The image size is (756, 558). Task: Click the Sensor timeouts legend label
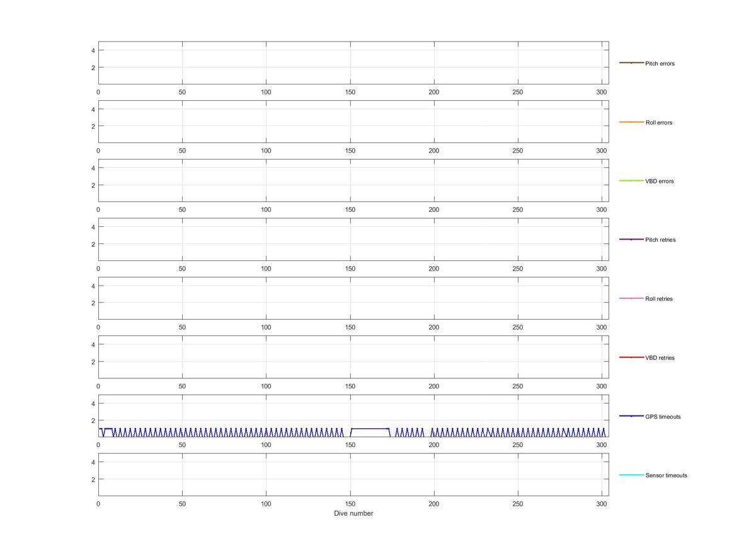(x=666, y=475)
